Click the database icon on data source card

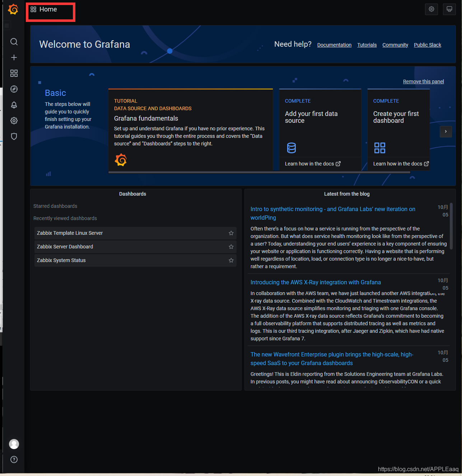point(291,148)
